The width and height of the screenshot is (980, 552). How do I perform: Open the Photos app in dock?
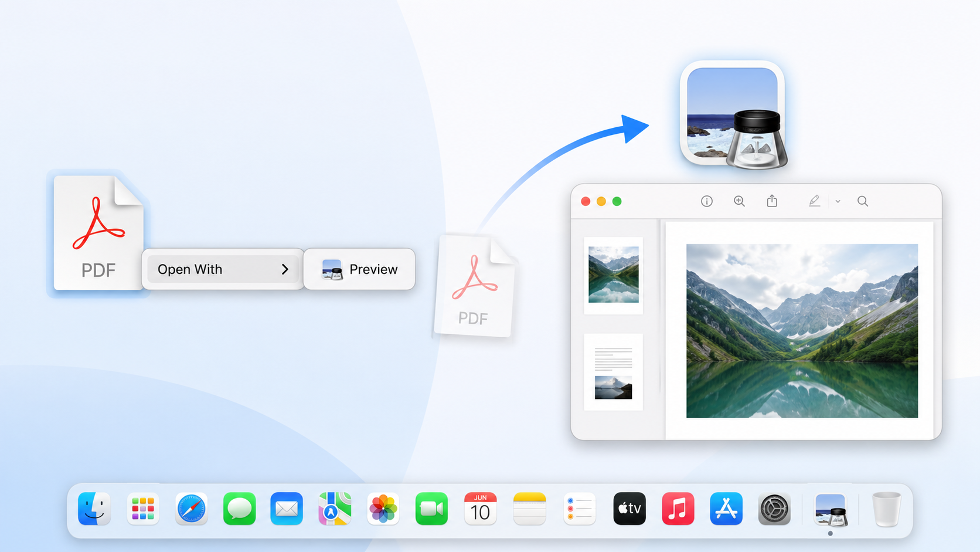click(x=383, y=509)
